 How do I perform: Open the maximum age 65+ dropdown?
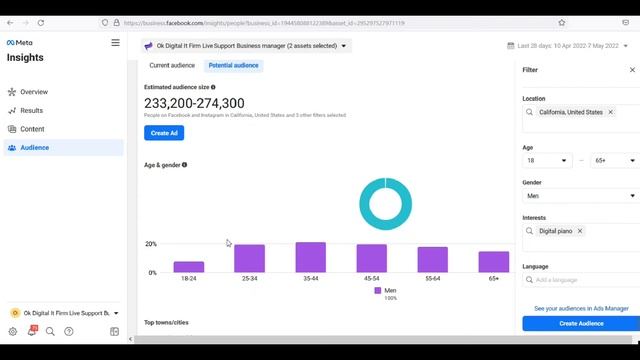615,160
